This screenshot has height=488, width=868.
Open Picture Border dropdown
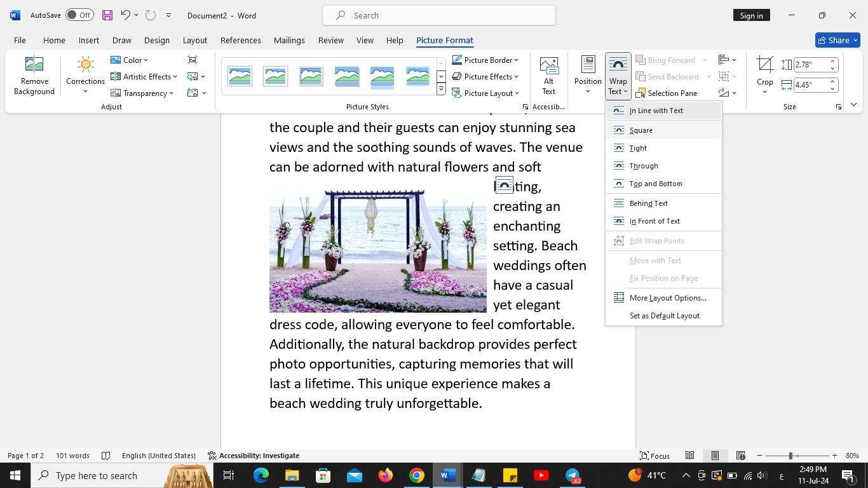(x=485, y=60)
